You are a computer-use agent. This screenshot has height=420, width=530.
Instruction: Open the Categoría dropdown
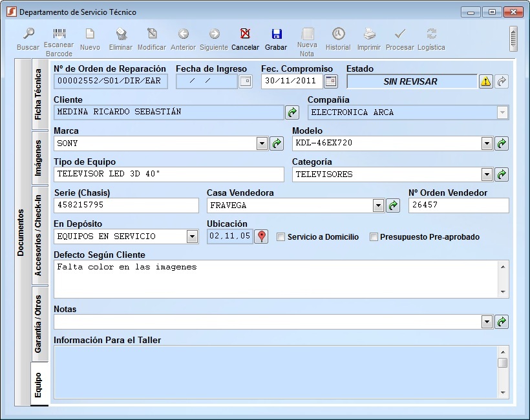point(487,174)
